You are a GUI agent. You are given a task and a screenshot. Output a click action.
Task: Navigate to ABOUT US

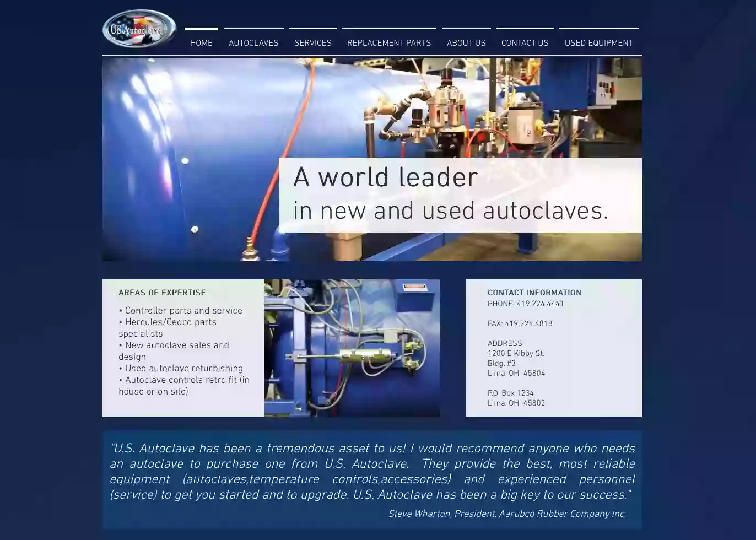466,42
